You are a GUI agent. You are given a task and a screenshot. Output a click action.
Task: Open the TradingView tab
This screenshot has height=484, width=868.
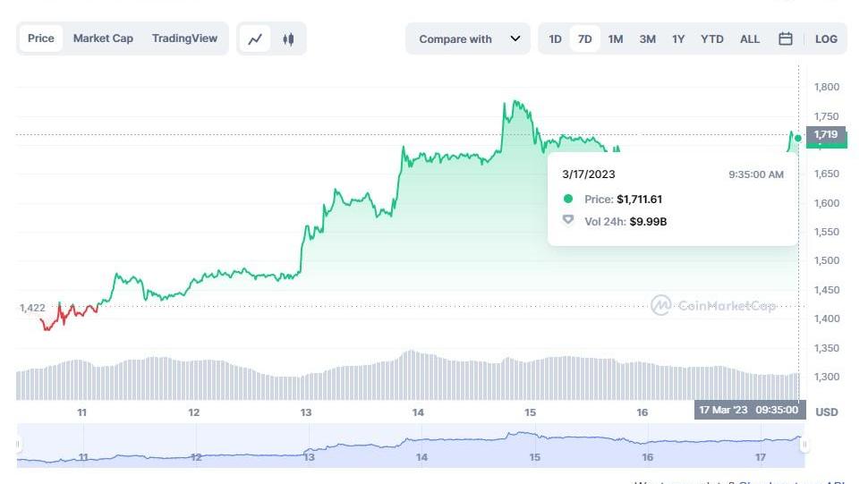tap(184, 38)
